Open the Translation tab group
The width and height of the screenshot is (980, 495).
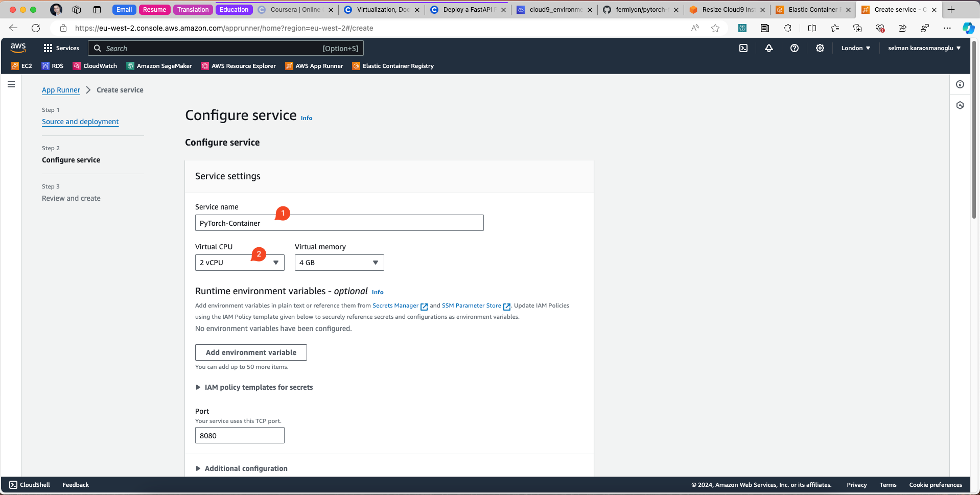pyautogui.click(x=193, y=10)
